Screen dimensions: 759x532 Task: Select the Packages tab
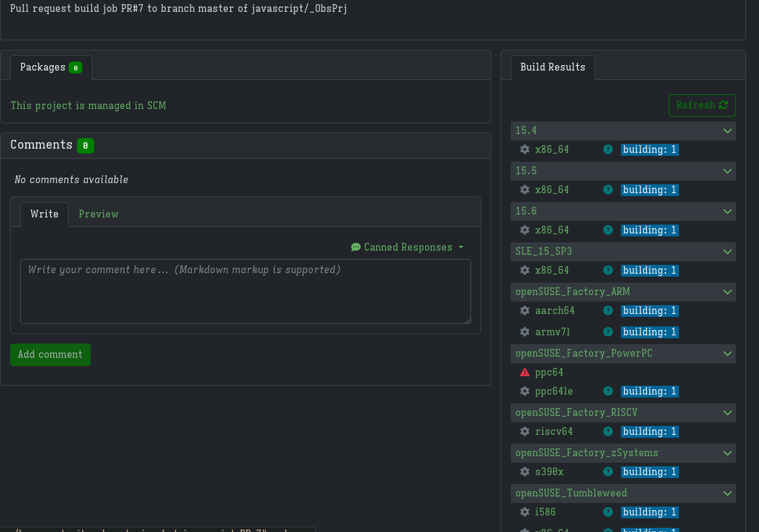51,68
